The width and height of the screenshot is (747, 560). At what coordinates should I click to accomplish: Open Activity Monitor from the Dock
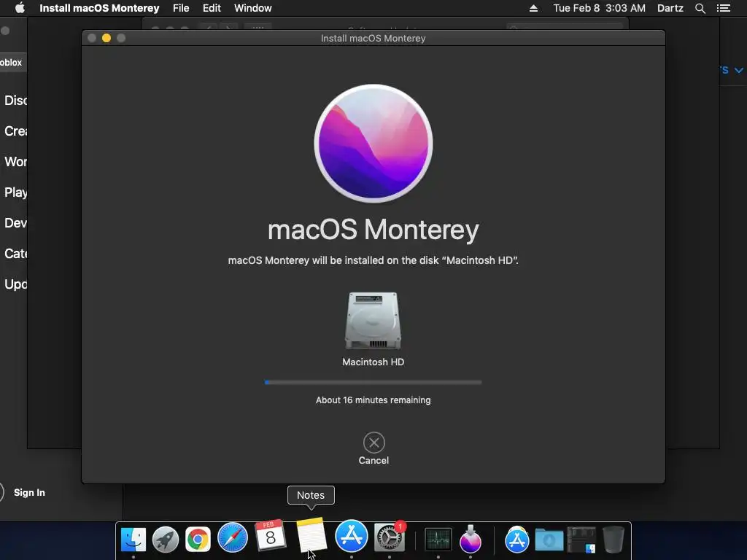438,540
